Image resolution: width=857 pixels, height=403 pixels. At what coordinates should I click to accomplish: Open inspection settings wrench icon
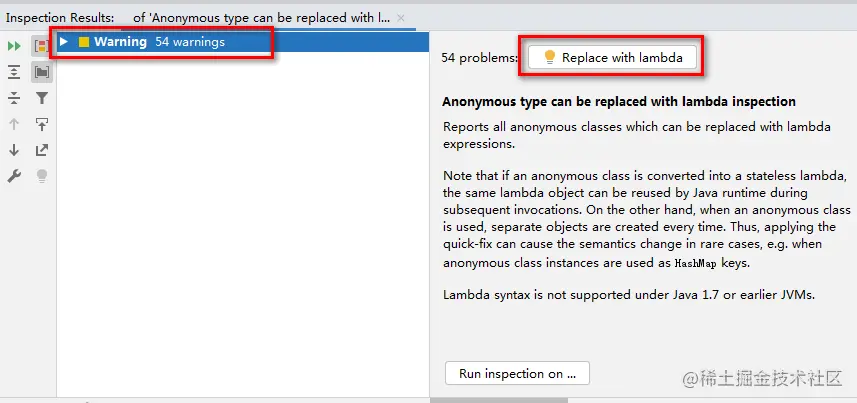14,176
